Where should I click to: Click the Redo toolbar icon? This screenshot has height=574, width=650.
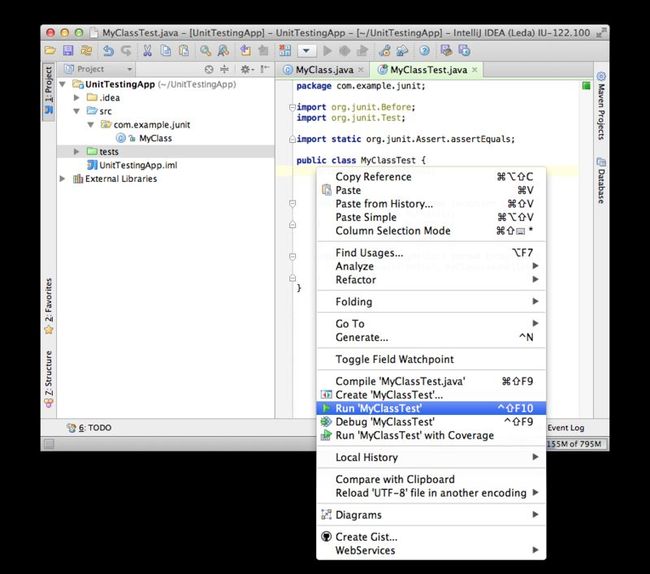click(126, 51)
